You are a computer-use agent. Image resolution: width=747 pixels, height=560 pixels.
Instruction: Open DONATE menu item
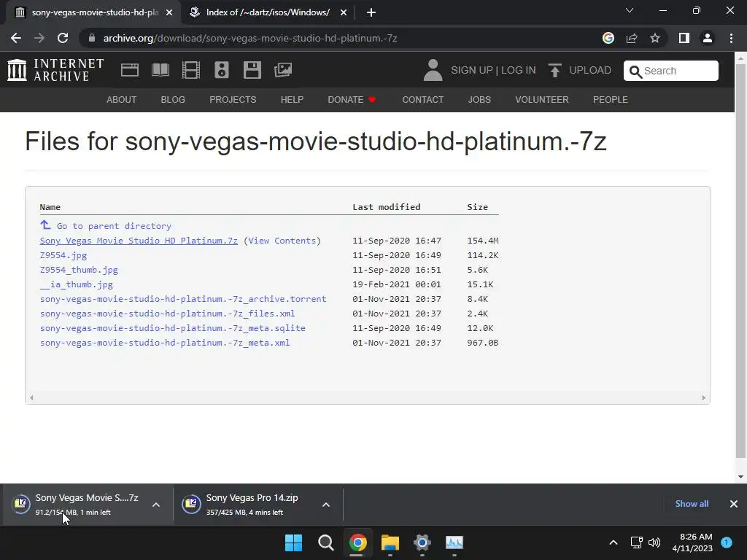point(352,99)
